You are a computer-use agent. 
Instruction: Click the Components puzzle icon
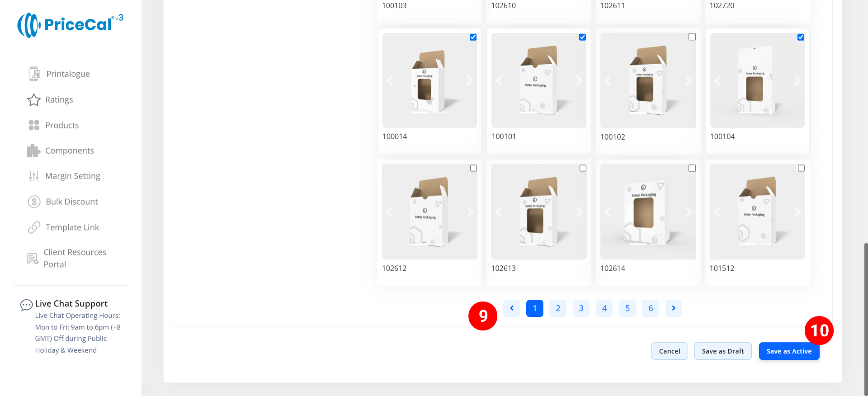[x=34, y=151]
